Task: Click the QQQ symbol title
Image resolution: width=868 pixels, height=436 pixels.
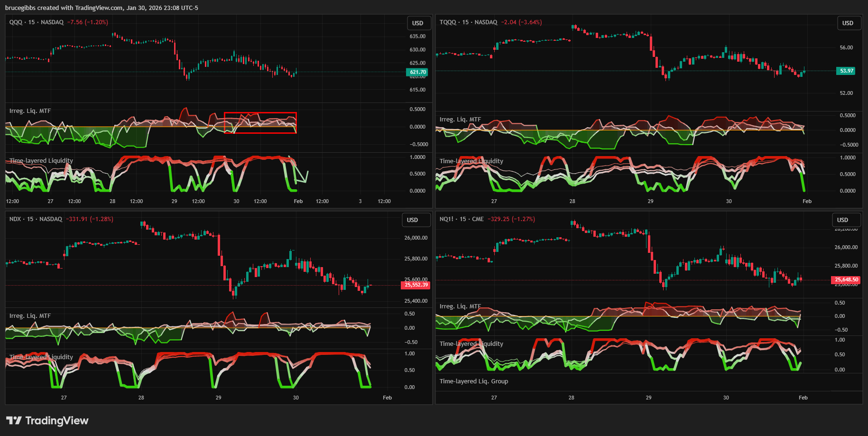Action: 16,22
